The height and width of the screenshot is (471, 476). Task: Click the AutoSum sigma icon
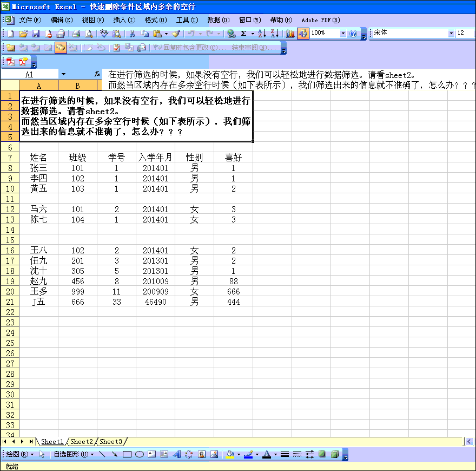243,34
